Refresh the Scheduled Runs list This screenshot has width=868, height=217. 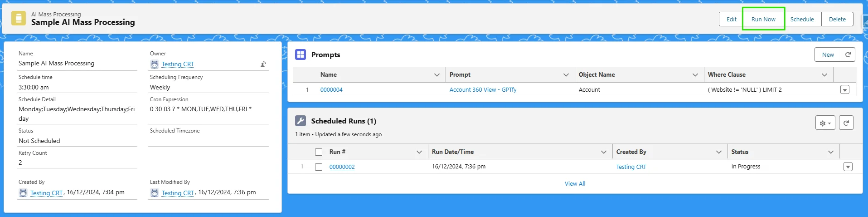tap(846, 123)
